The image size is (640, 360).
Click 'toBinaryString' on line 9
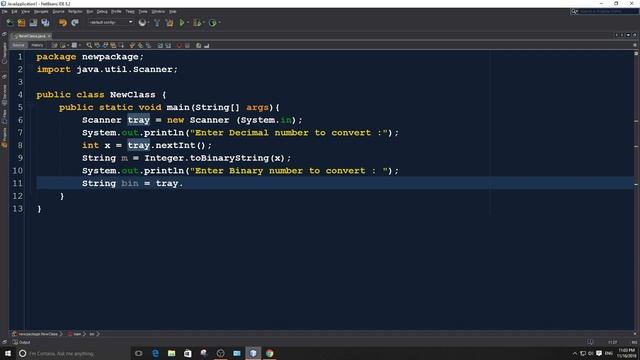(229, 158)
